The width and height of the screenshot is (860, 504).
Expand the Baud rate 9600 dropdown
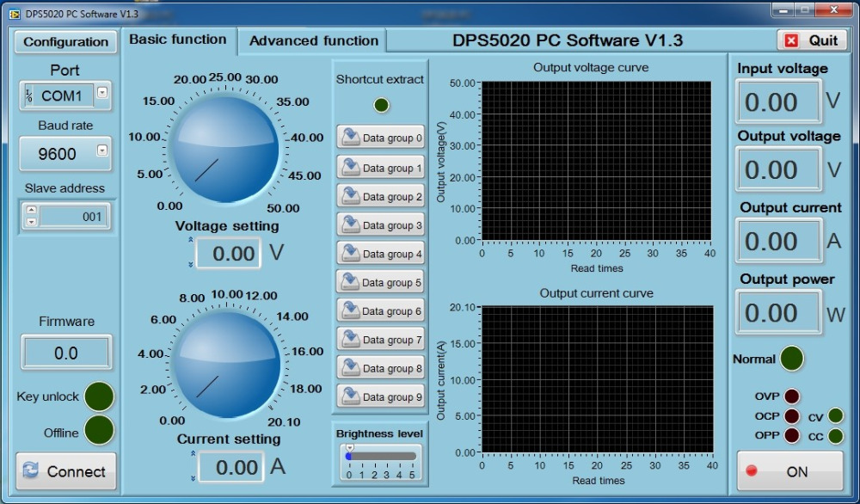click(x=102, y=151)
